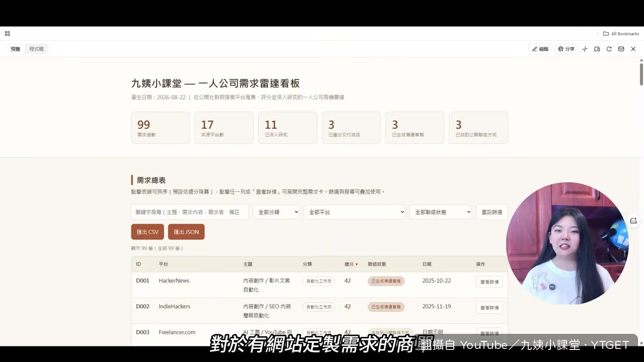Click the 重設篩選 reset filters button

tap(492, 212)
